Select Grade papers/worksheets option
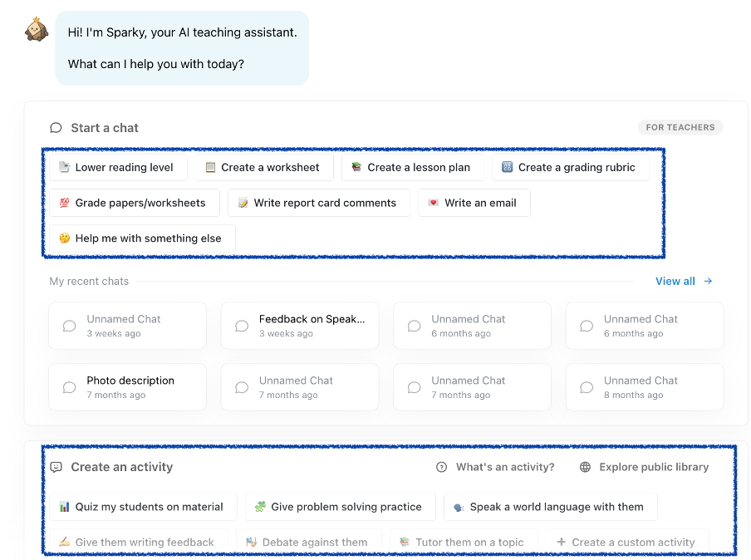 (133, 203)
